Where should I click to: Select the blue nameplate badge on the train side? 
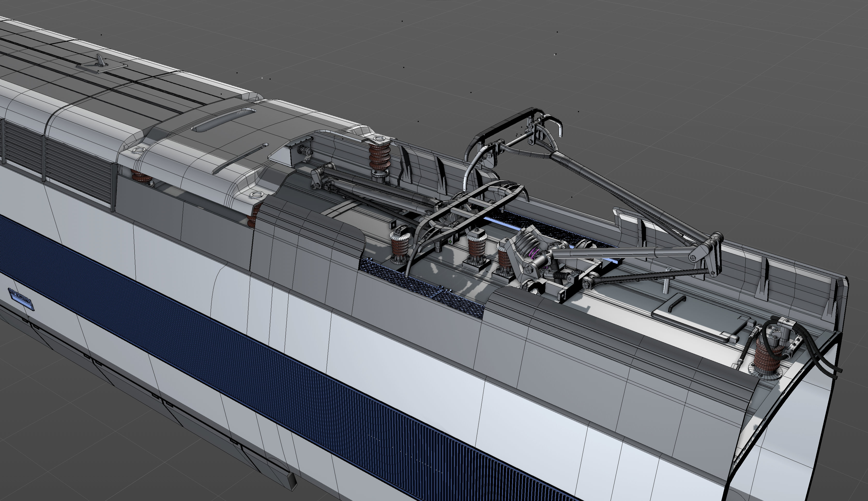[21, 300]
